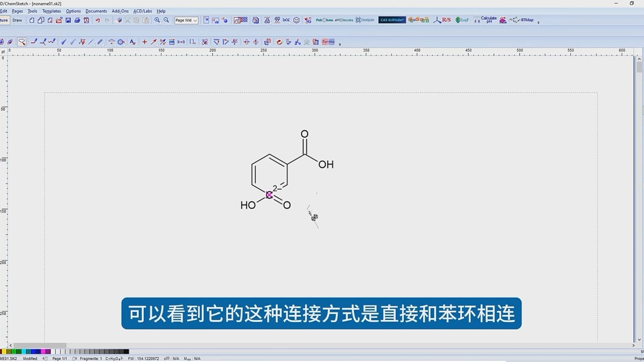Image resolution: width=644 pixels, height=362 pixels.
Task: Select the delocalized ring tool
Action: coord(121,42)
